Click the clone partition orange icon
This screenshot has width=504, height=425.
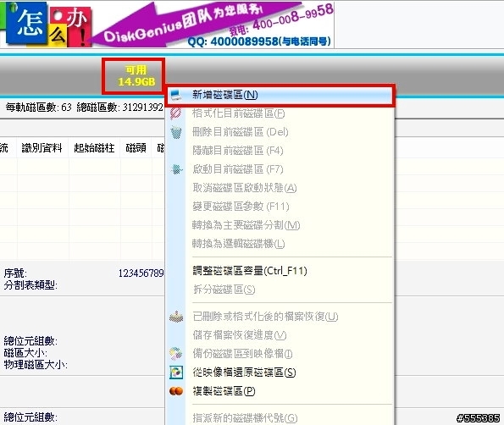176,391
